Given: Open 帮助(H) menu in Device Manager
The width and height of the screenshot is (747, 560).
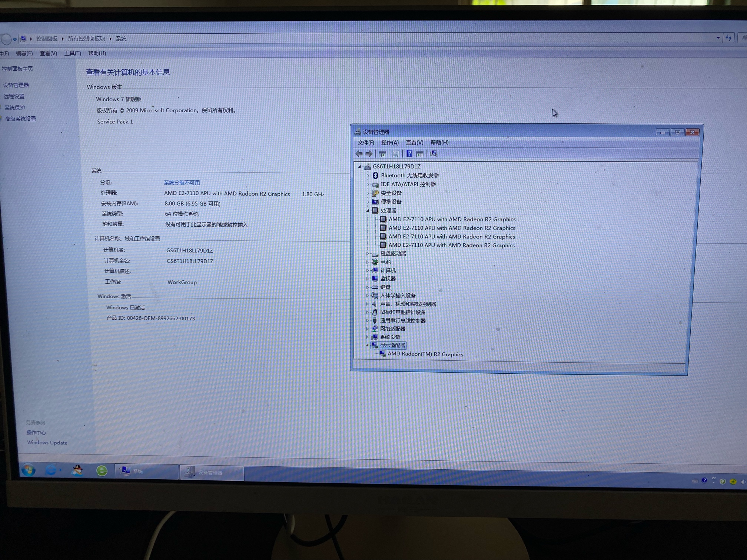Looking at the screenshot, I should pos(439,143).
